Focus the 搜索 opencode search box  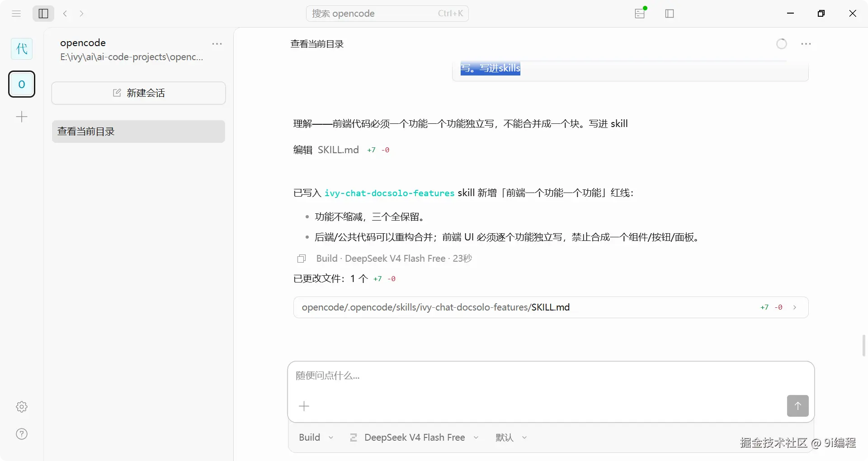[x=387, y=14]
